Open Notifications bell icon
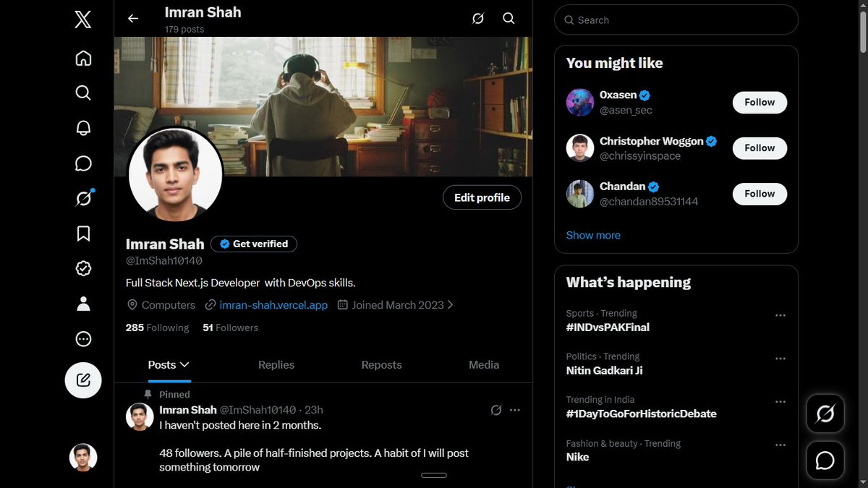The height and width of the screenshot is (488, 868). click(83, 128)
